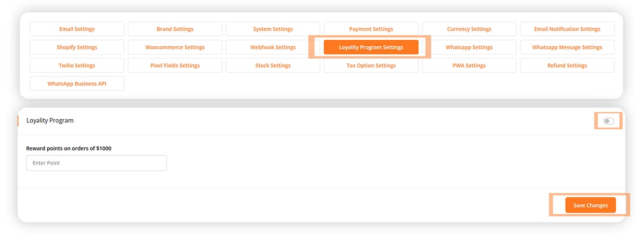This screenshot has height=244, width=644.
Task: Select Email Notification Settings tab
Action: pos(567,29)
